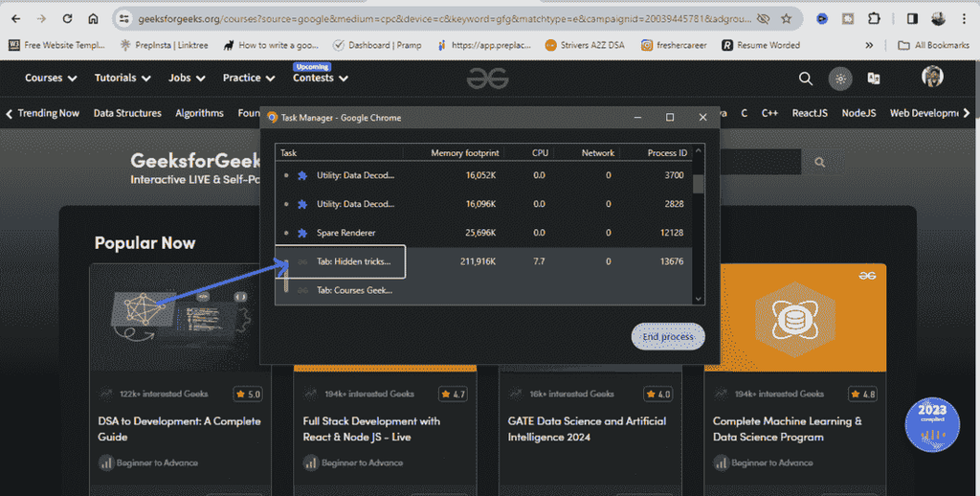Image resolution: width=980 pixels, height=496 pixels.
Task: Maximize the Task Manager window
Action: pyautogui.click(x=669, y=118)
